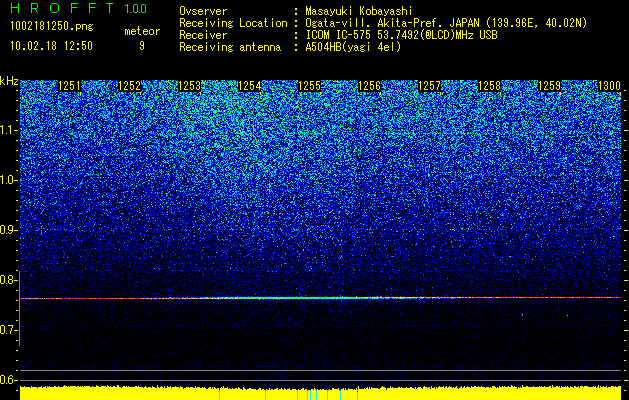629x400 pixels.
Task: Click the A504HB(yagi 4el) antenna text
Action: (353, 47)
